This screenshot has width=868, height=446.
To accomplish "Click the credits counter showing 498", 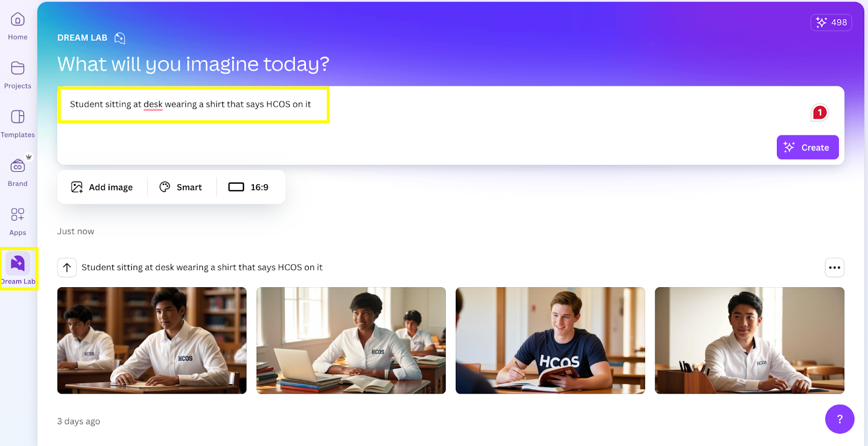I will point(831,22).
